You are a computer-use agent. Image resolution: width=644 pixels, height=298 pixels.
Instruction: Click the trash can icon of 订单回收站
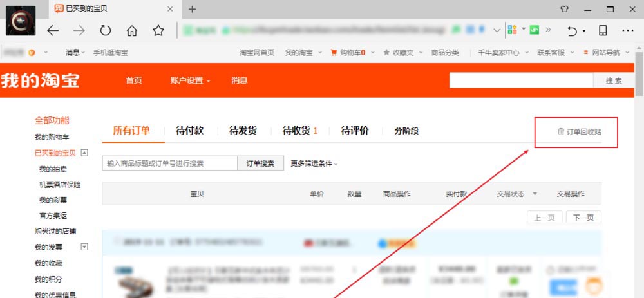coord(561,132)
